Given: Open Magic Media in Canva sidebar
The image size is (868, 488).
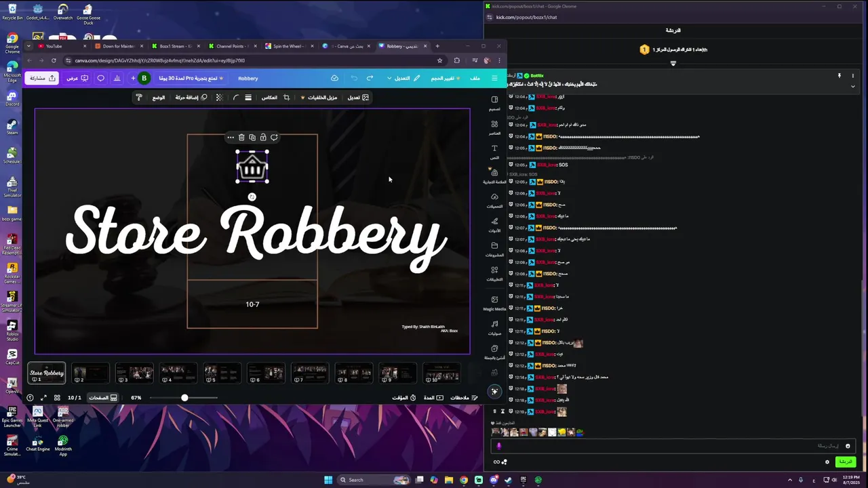Looking at the screenshot, I should pos(494,302).
